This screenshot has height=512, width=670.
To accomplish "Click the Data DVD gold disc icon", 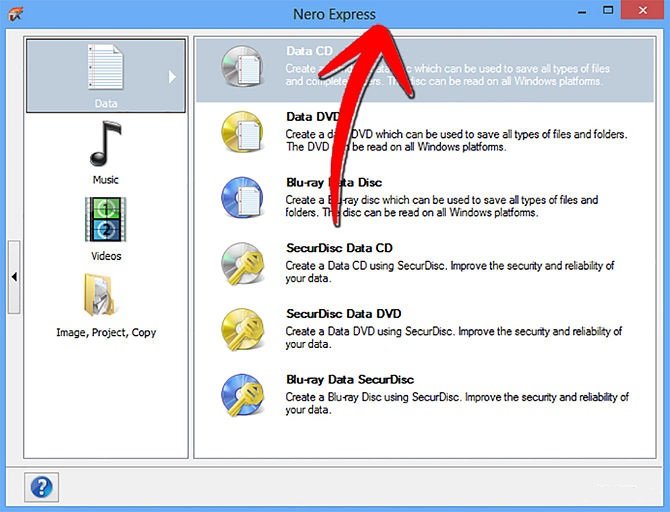I will 242,132.
